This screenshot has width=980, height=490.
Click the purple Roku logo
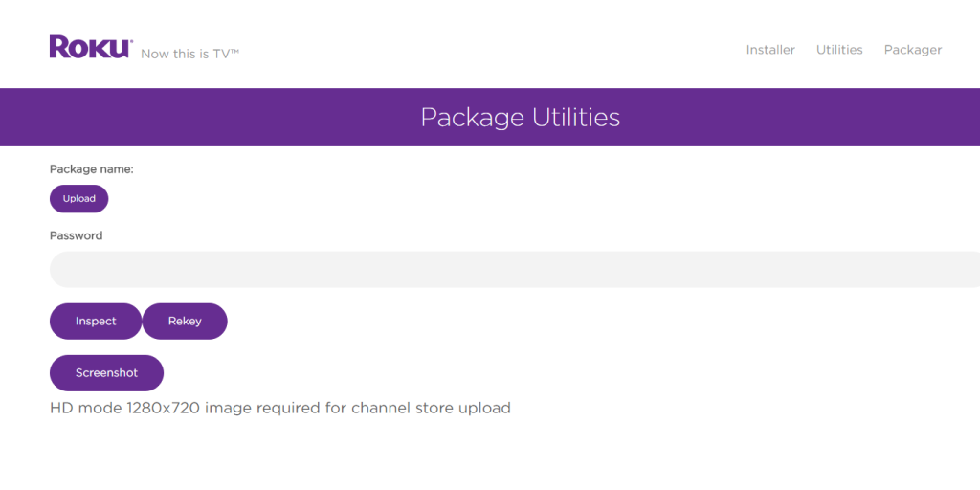[91, 47]
